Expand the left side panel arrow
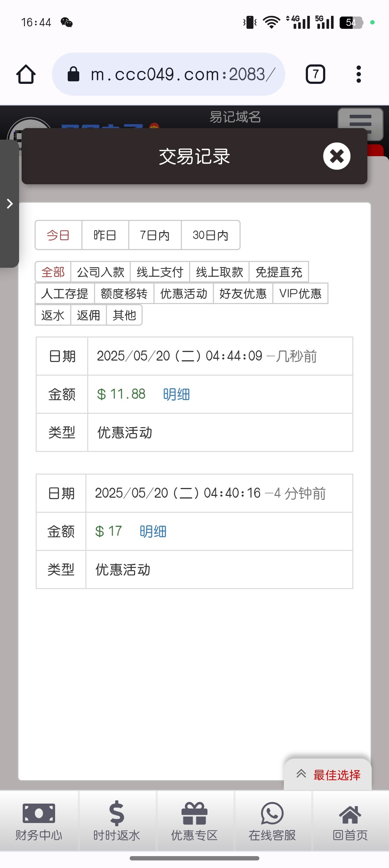Image resolution: width=389 pixels, height=868 pixels. click(10, 204)
